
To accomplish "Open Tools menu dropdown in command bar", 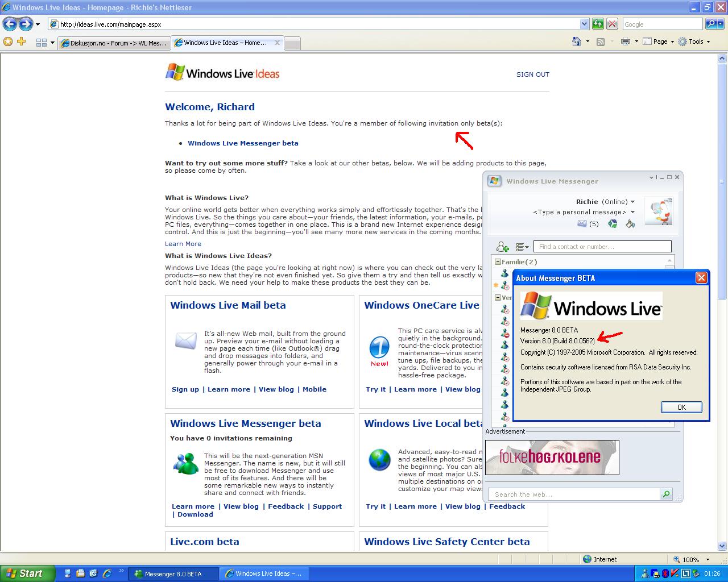I will [x=694, y=41].
